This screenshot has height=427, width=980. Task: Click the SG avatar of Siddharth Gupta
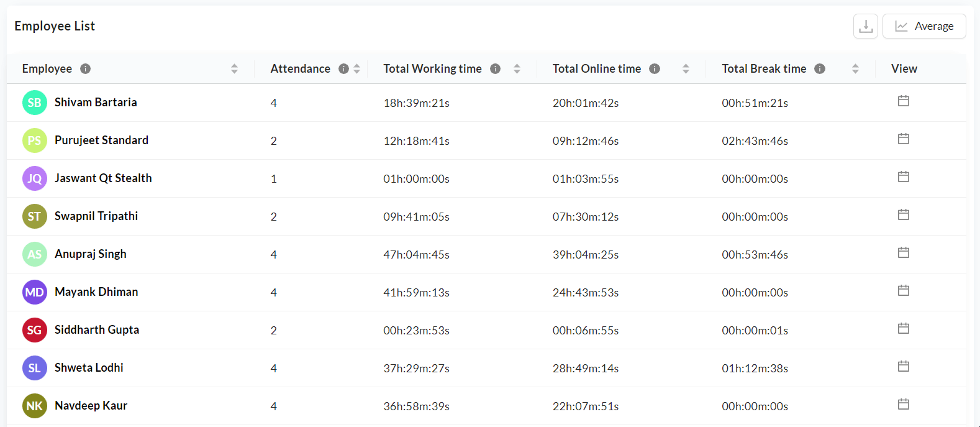(x=35, y=330)
